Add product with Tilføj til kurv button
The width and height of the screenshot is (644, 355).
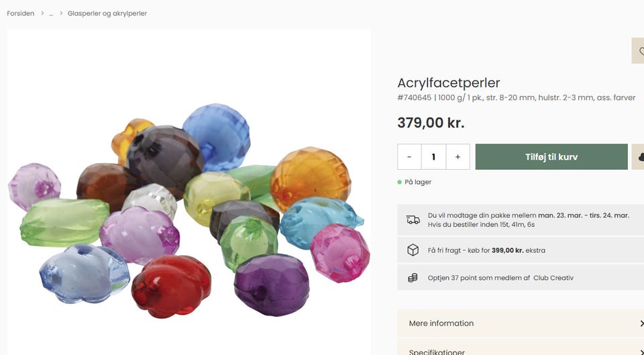coord(551,157)
